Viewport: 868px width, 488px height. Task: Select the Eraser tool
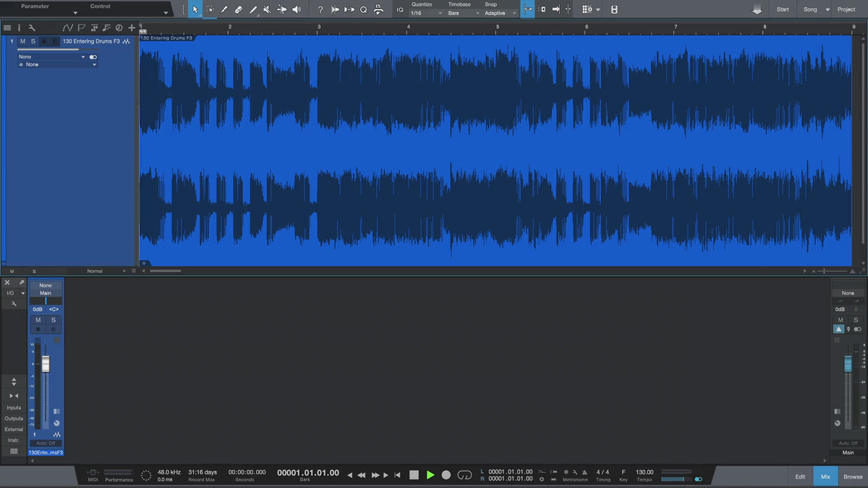pos(238,9)
